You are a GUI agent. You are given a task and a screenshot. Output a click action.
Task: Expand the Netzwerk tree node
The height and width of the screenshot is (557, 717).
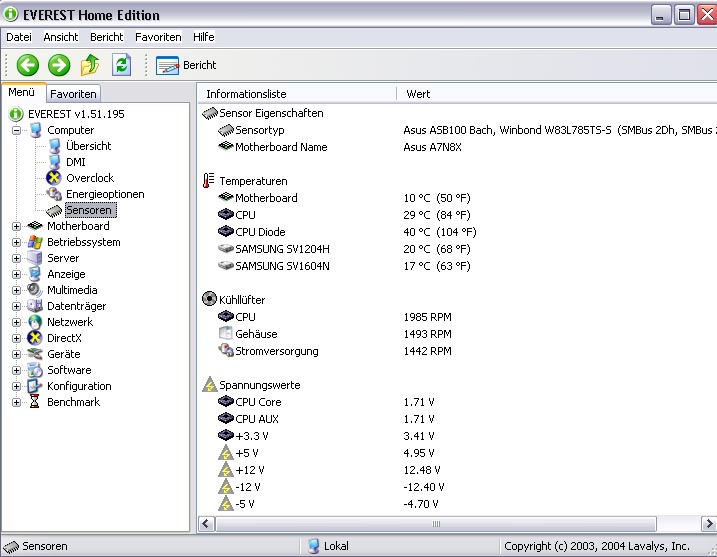click(x=16, y=322)
